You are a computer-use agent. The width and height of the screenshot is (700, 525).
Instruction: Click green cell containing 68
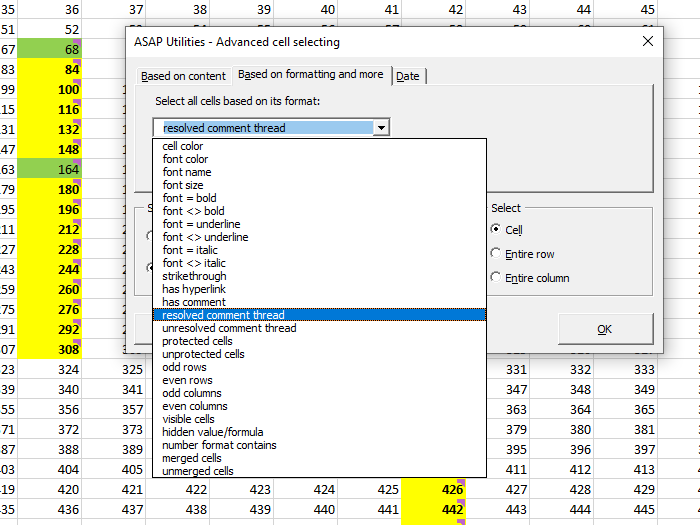point(50,49)
